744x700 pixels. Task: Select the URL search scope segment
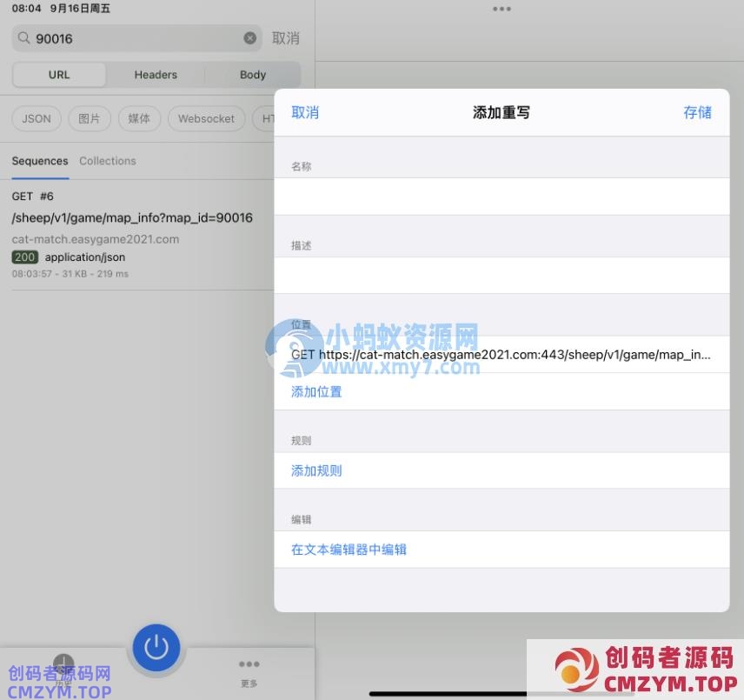(59, 75)
